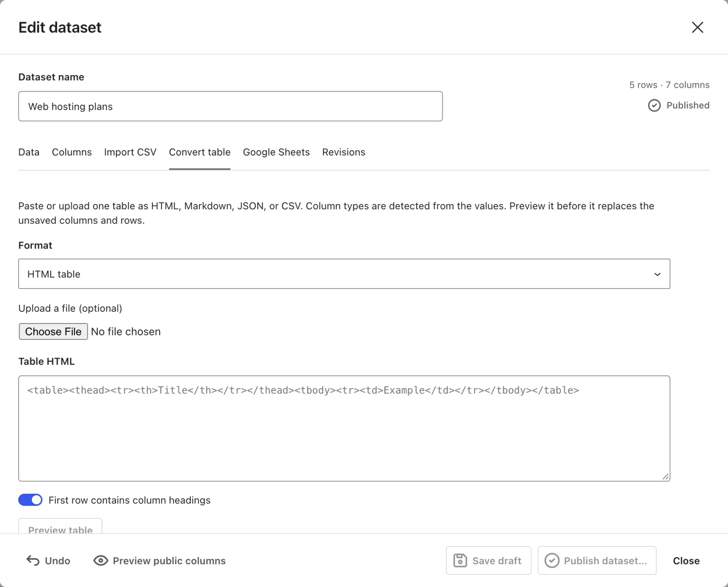Toggle First row contains column headings switch
Viewport: 728px width, 587px height.
(x=30, y=500)
